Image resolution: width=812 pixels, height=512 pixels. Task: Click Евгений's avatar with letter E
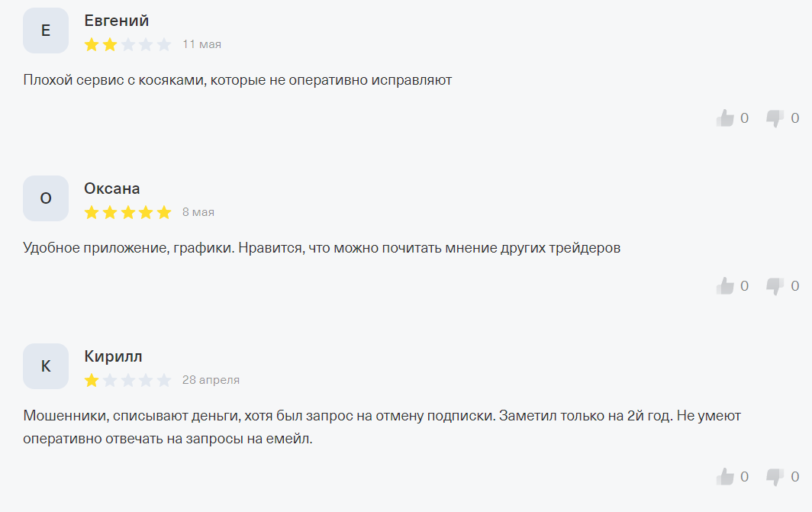click(46, 31)
